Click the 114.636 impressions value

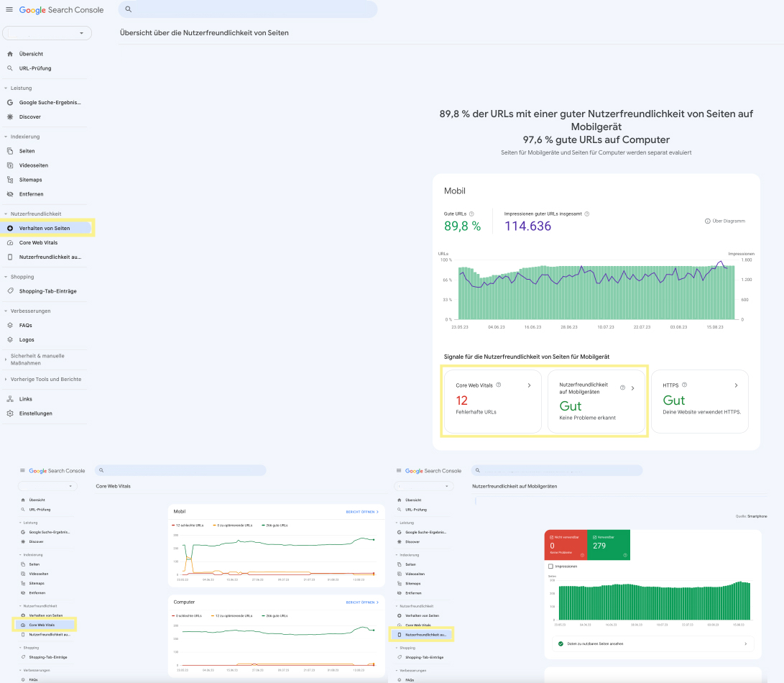(x=527, y=226)
